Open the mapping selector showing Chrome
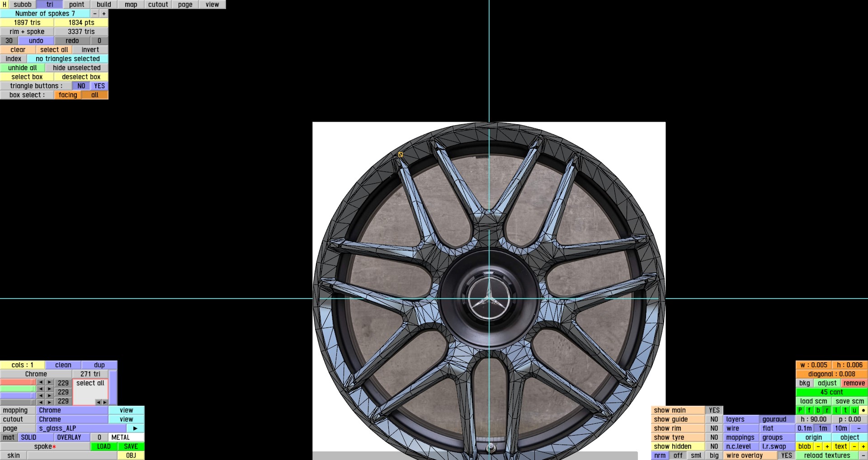Viewport: 868px width, 460px height. click(72, 410)
